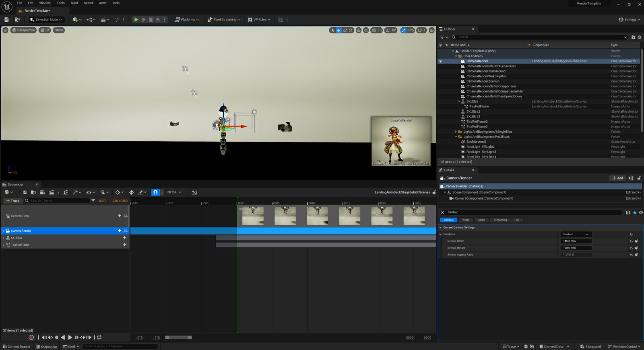Expand LightsAndBackground1SingleElsa folder

tap(456, 132)
